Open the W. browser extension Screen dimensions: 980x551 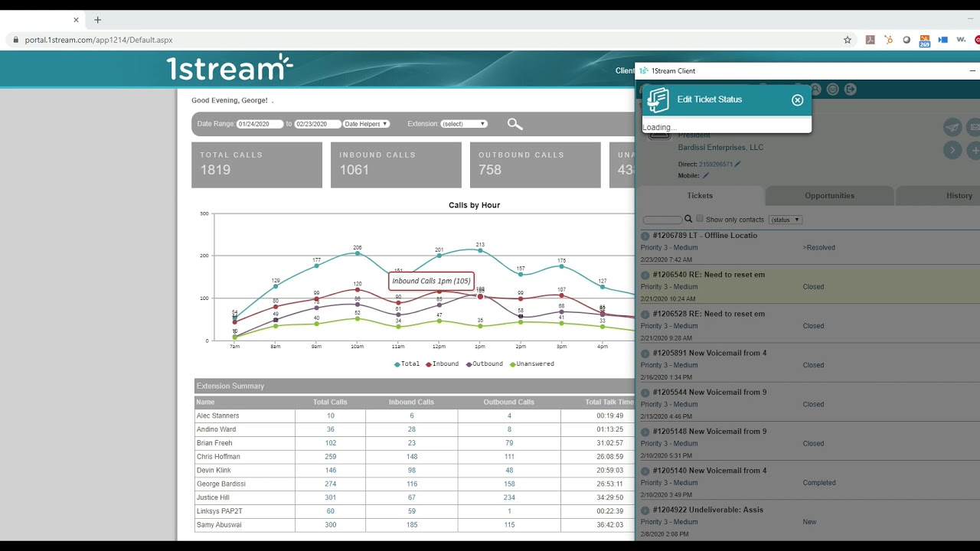click(961, 40)
